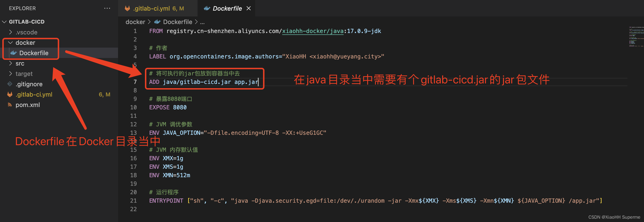This screenshot has width=644, height=222.
Task: Click the ENTRYPOINT keyword on line 21
Action: tap(166, 201)
